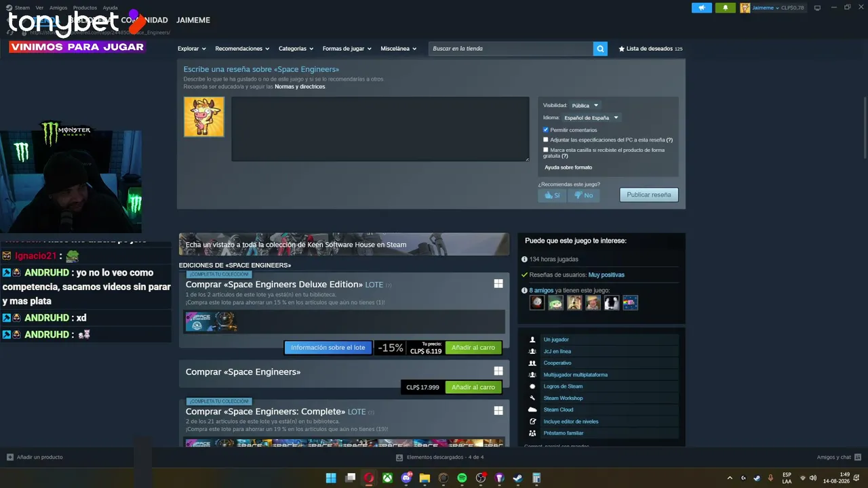Click the Muy positivas reviews link

606,275
